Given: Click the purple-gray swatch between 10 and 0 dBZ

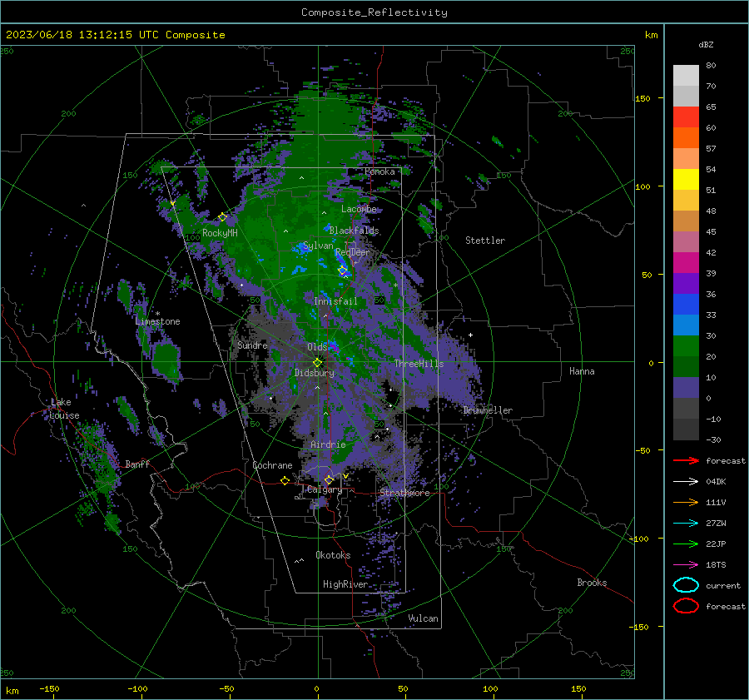Looking at the screenshot, I should [x=686, y=388].
